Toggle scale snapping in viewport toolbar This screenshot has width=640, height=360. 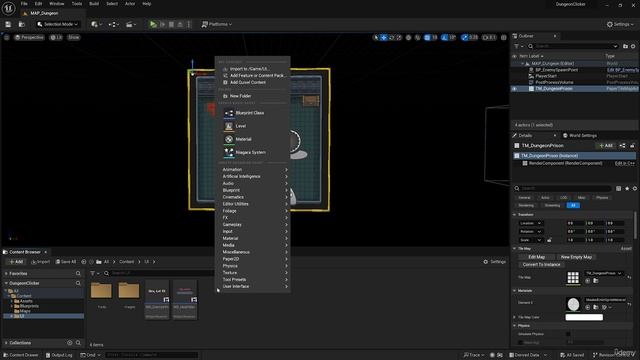(464, 38)
